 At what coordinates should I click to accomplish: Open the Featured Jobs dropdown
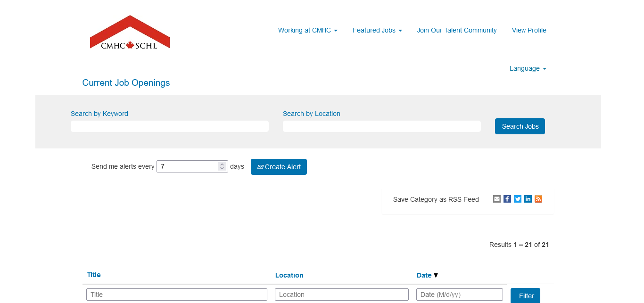[x=377, y=30]
